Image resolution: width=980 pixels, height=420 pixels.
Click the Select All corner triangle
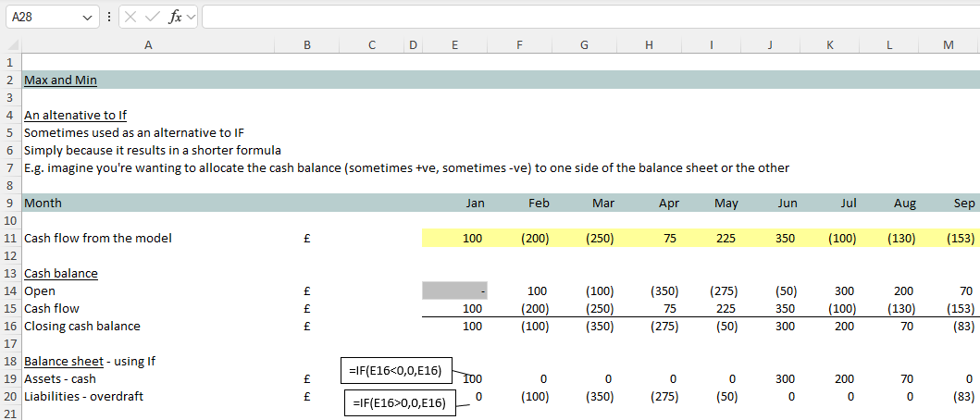11,44
